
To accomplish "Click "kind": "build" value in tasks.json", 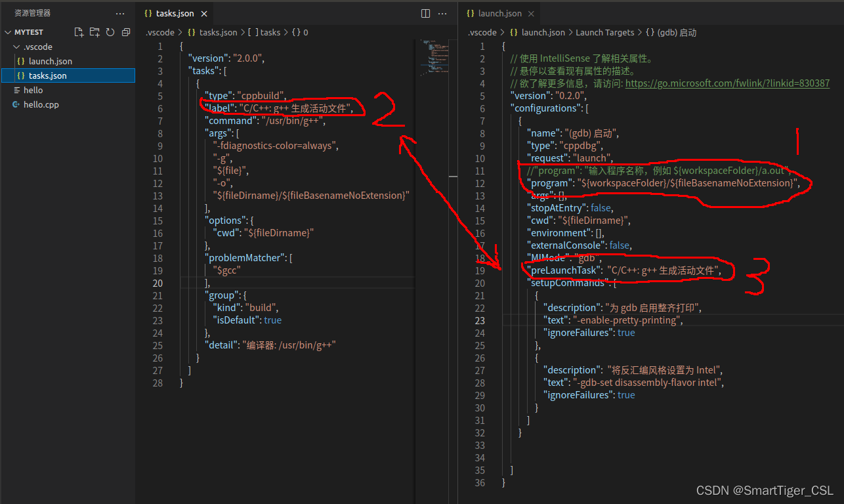I will 259,308.
